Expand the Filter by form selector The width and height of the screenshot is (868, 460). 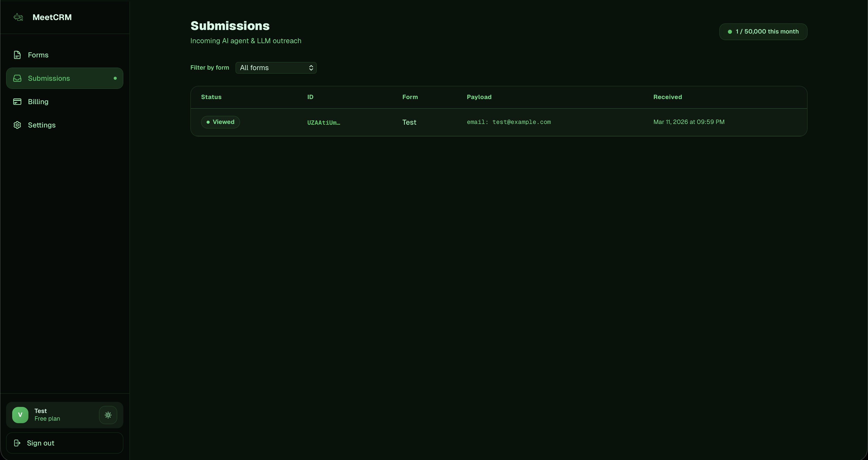(x=276, y=68)
